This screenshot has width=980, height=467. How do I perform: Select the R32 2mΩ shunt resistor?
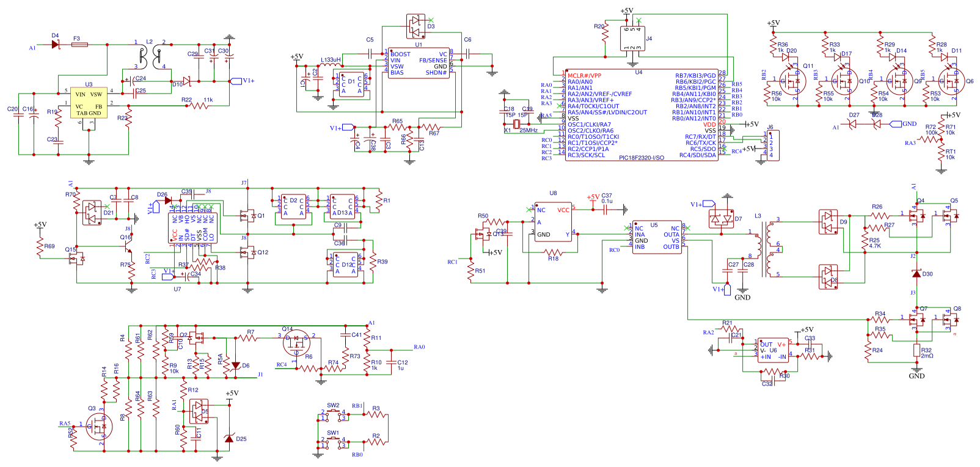click(x=916, y=351)
